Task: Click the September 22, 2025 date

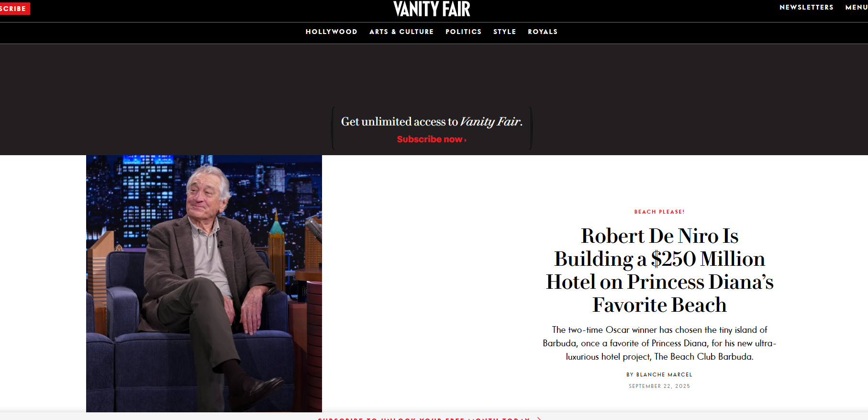Action: 659,386
